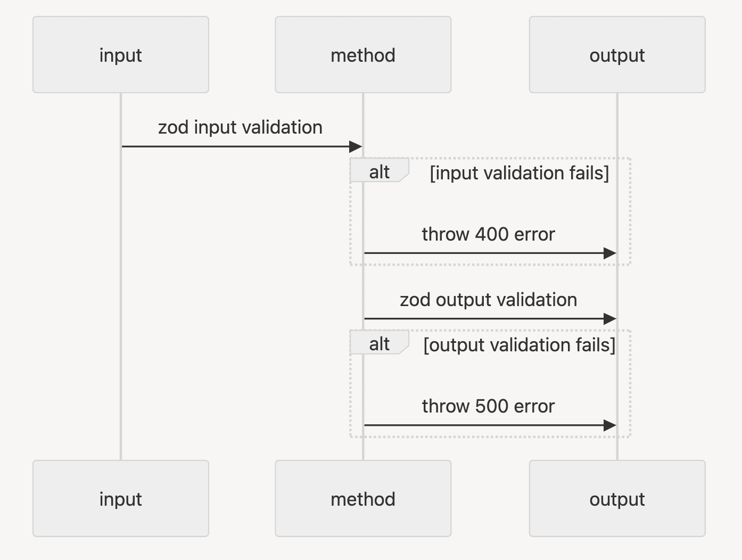The width and height of the screenshot is (742, 560).
Task: Click the bottom method participant box
Action: click(363, 499)
